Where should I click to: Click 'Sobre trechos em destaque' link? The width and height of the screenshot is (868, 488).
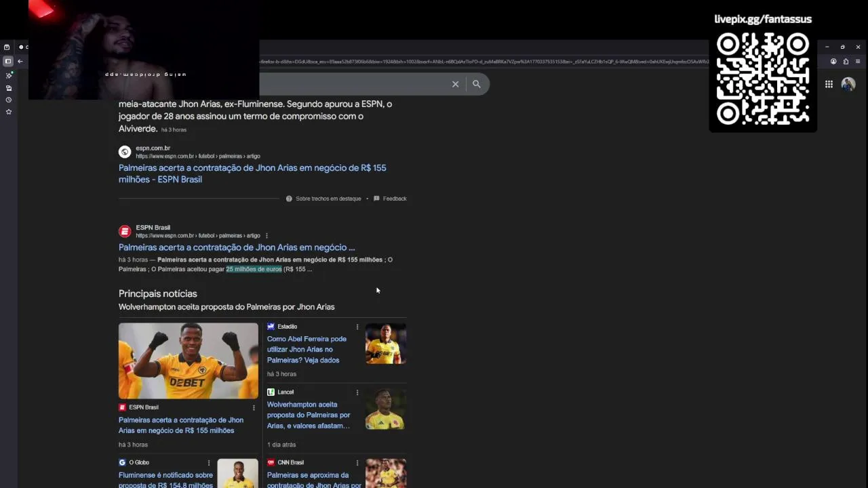coord(328,199)
